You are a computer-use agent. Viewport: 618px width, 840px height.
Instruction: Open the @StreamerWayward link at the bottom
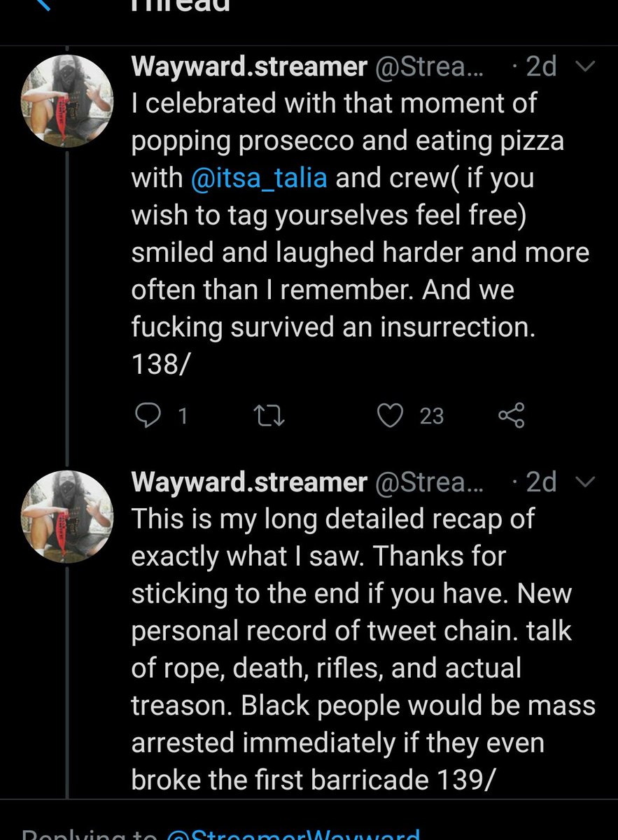click(x=295, y=834)
